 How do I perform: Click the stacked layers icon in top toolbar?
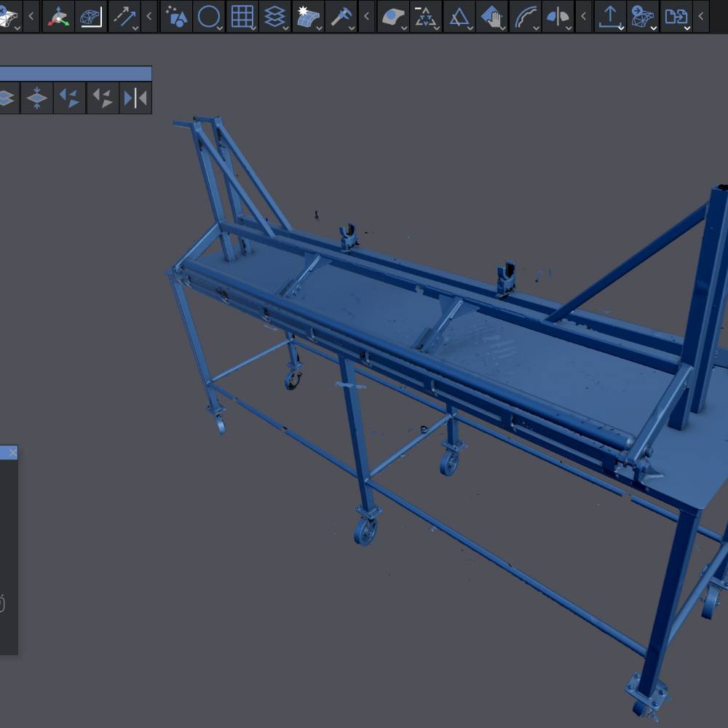(x=275, y=17)
